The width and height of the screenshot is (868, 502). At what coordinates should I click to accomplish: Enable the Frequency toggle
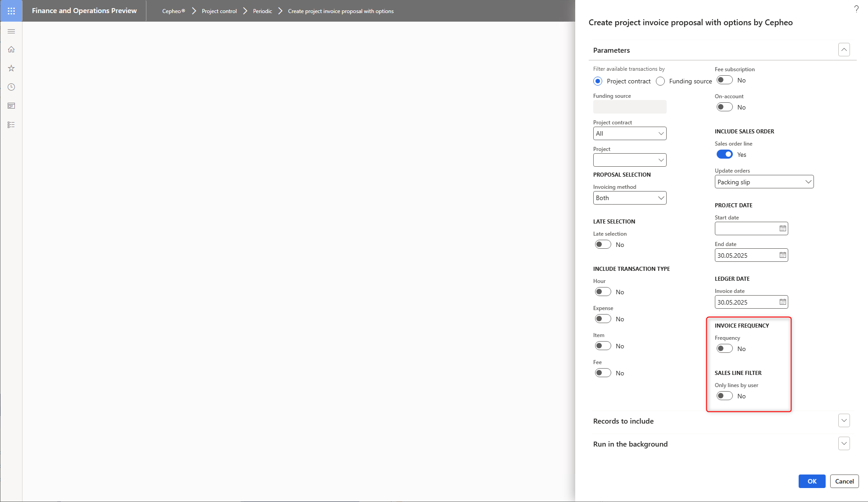(x=724, y=349)
